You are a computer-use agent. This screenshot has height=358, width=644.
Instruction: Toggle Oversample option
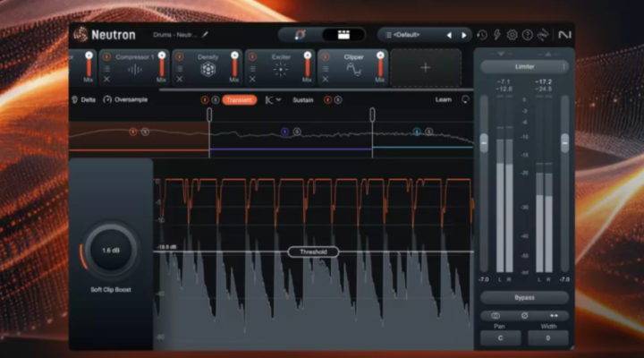[125, 100]
